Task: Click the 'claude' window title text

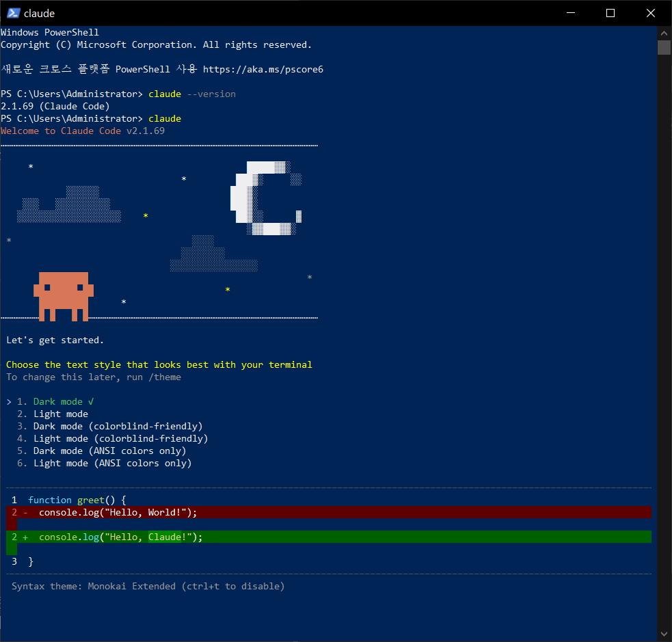Action: [x=40, y=13]
